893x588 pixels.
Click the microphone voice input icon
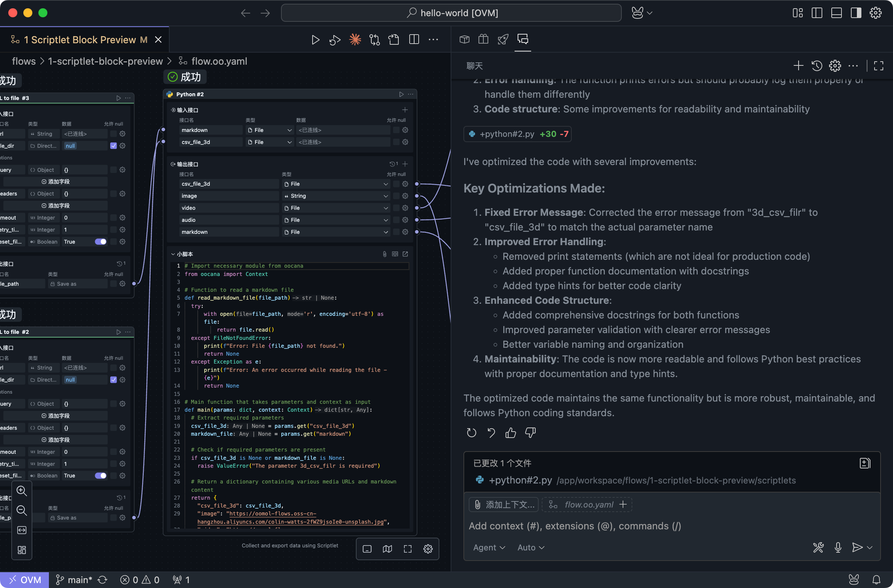pyautogui.click(x=838, y=547)
